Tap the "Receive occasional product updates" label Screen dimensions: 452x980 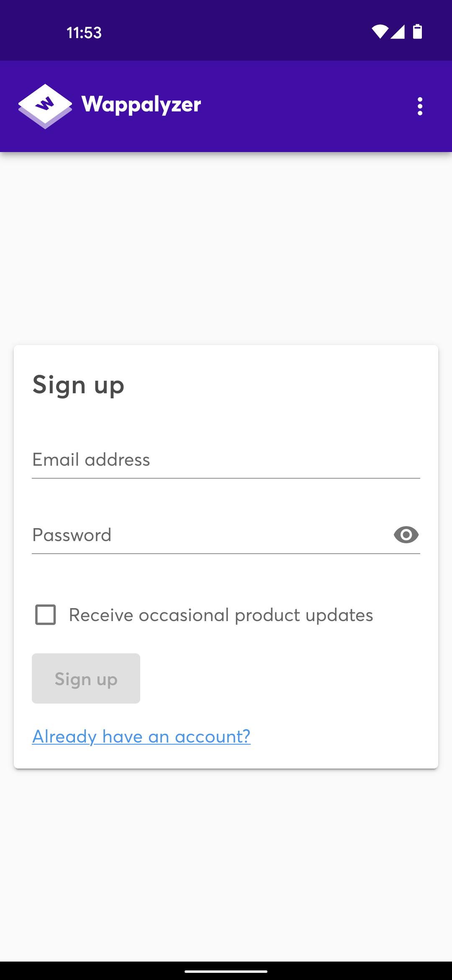click(221, 615)
